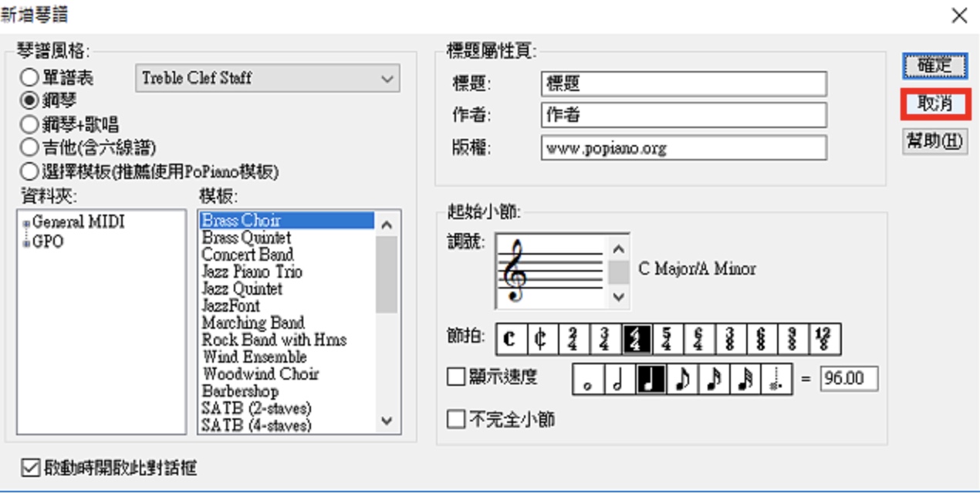Select the 12/8 time signature
The width and height of the screenshot is (980, 497).
click(825, 339)
